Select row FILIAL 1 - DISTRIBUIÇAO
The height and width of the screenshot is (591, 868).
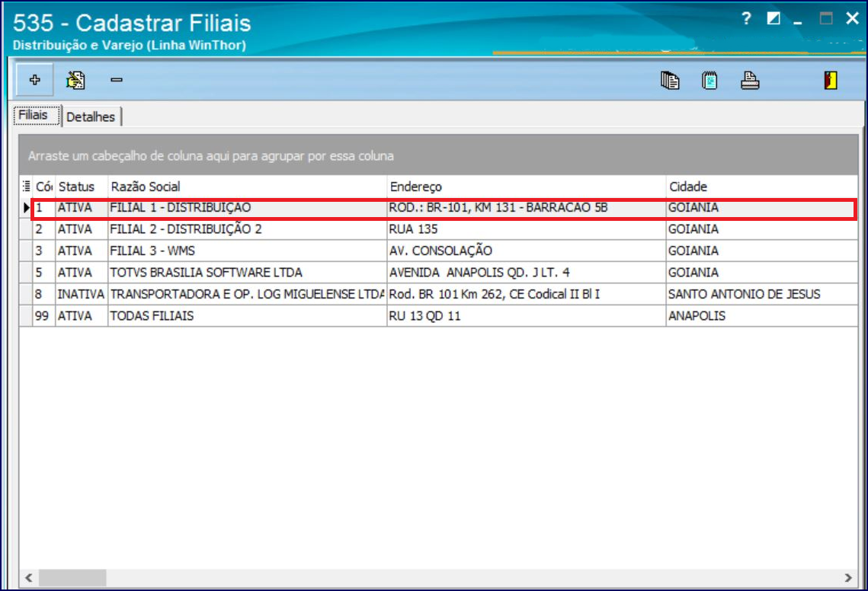(444, 208)
